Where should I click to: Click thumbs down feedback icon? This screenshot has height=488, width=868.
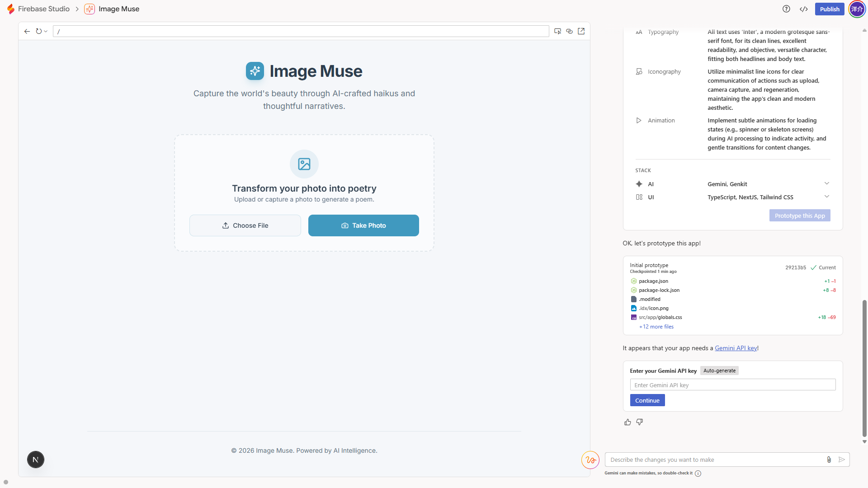pos(639,422)
